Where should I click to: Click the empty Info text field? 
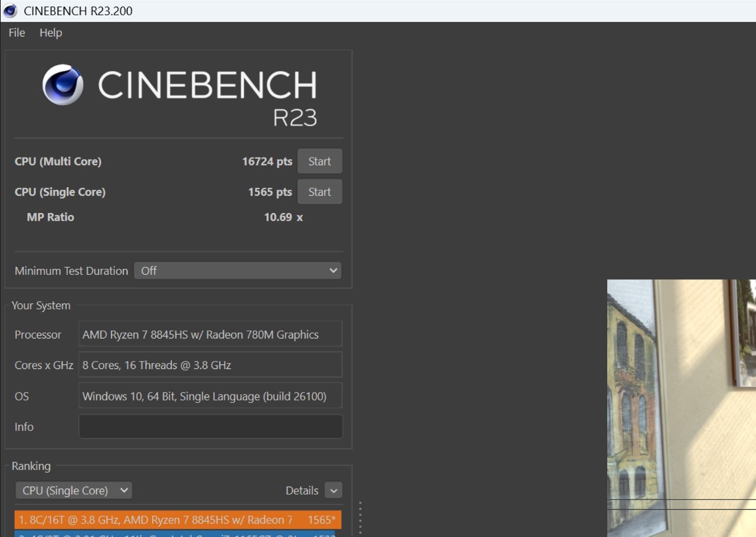(211, 427)
